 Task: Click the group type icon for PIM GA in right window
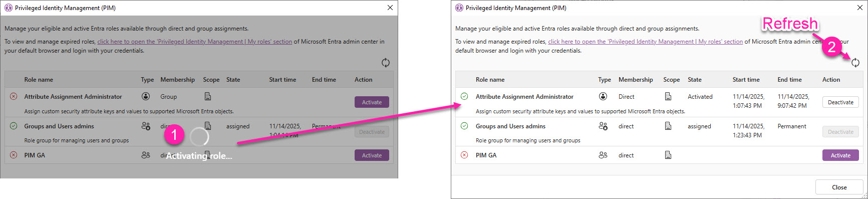603,155
